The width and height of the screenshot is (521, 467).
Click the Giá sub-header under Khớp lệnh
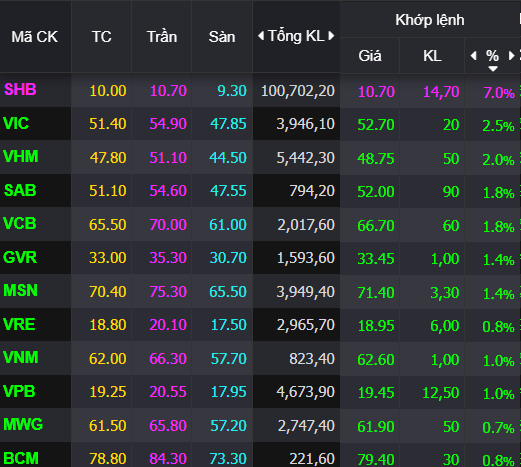click(x=370, y=56)
